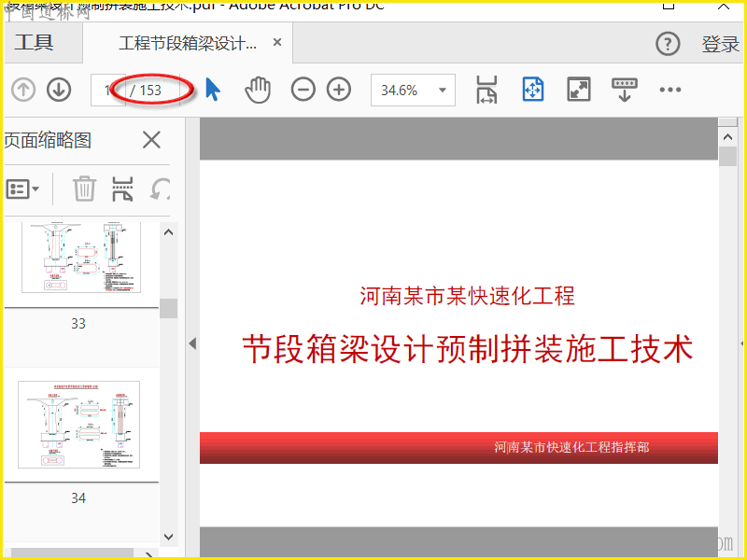Viewport: 747px width, 560px height.
Task: Open the 34.6% zoom level dropdown
Action: click(413, 90)
